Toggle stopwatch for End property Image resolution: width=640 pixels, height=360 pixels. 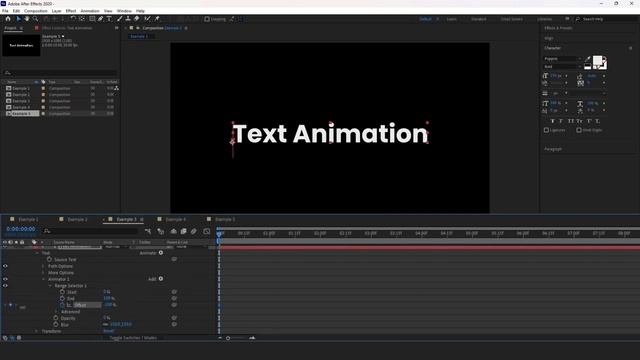[x=62, y=298]
